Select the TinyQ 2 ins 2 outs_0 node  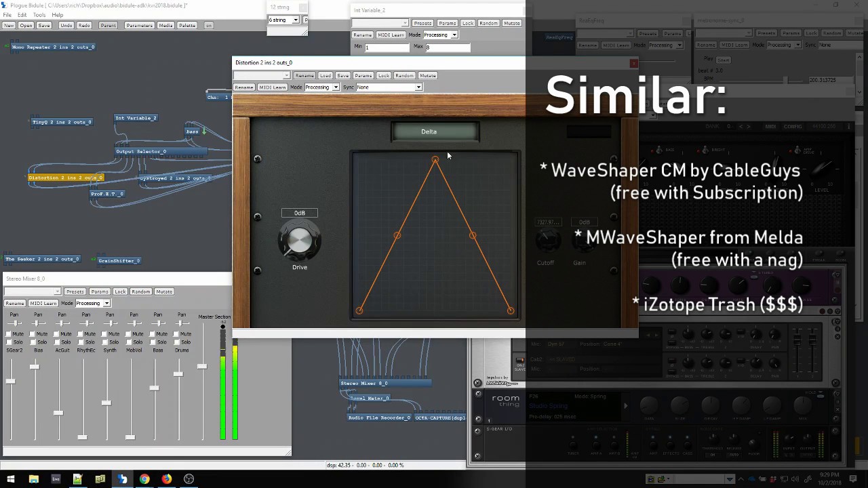pyautogui.click(x=62, y=122)
